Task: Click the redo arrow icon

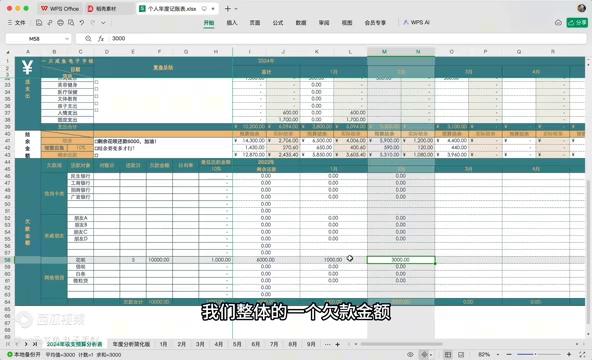Action: click(92, 23)
